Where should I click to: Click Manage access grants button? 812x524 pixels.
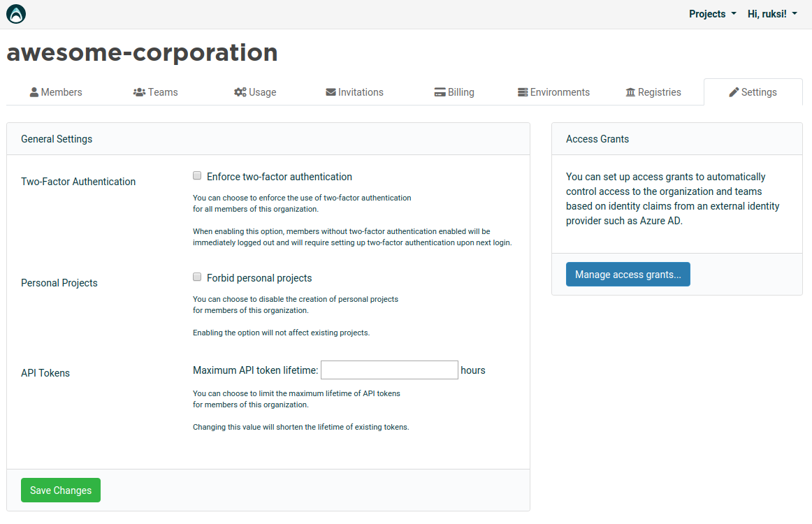click(628, 275)
